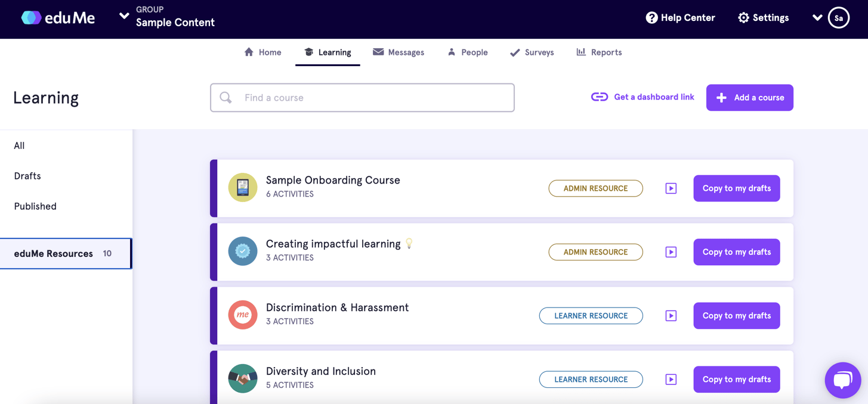Copy Diversity and Inclusion to my drafts
The width and height of the screenshot is (868, 404).
click(736, 380)
